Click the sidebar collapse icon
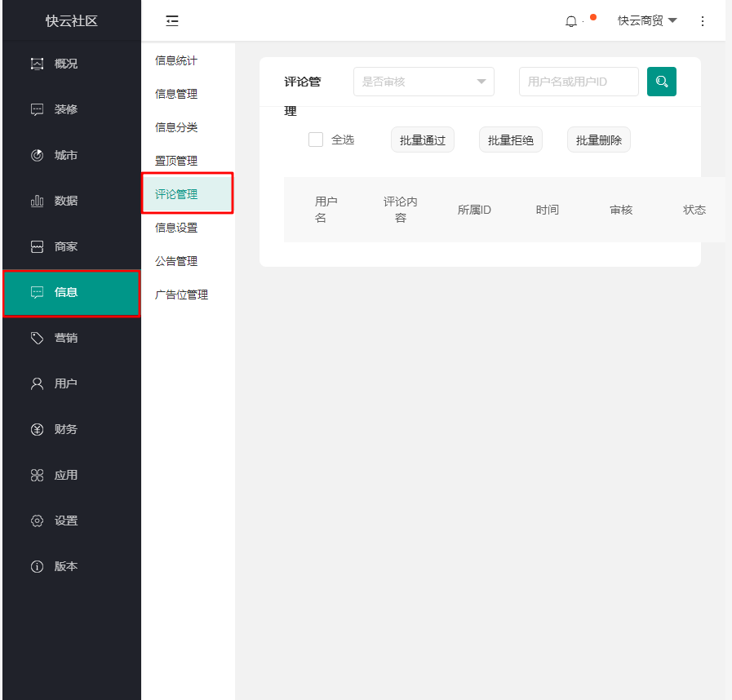The width and height of the screenshot is (732, 700). tap(172, 21)
